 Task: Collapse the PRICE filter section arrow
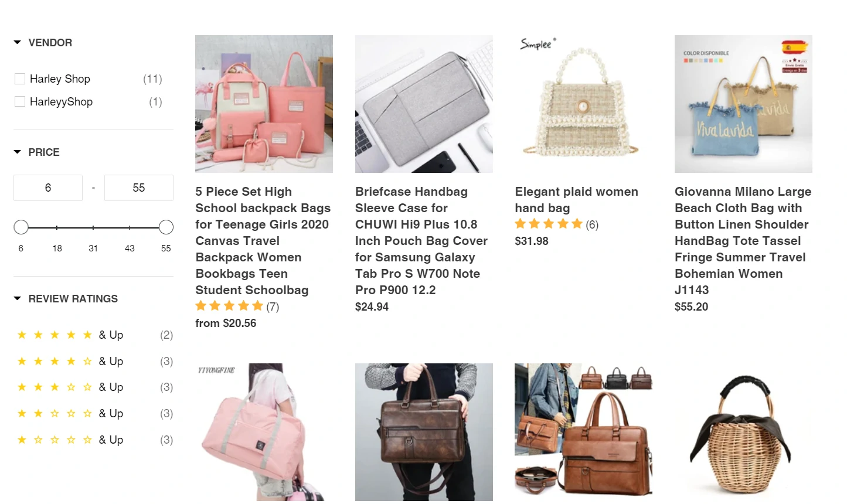pyautogui.click(x=17, y=152)
